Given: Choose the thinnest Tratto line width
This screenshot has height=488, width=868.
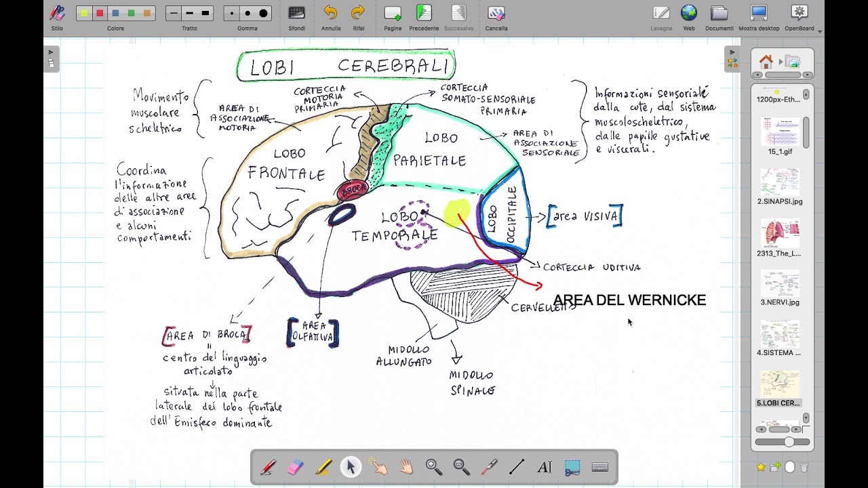Looking at the screenshot, I should point(174,13).
